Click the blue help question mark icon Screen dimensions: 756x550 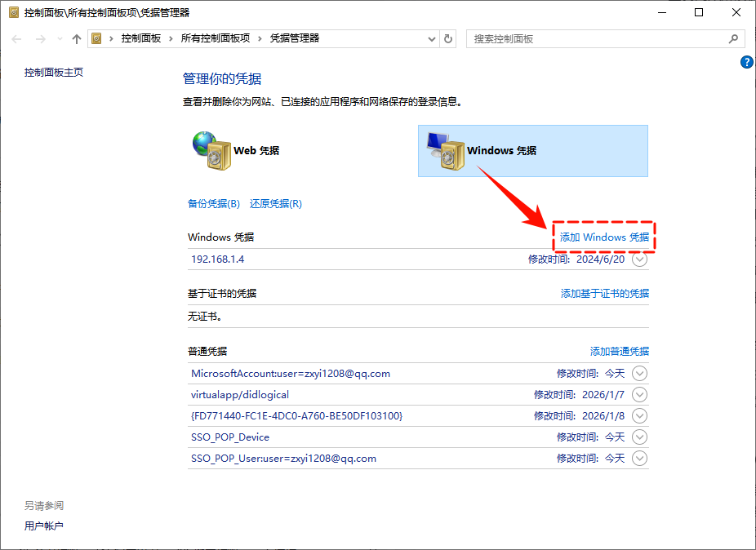point(746,62)
